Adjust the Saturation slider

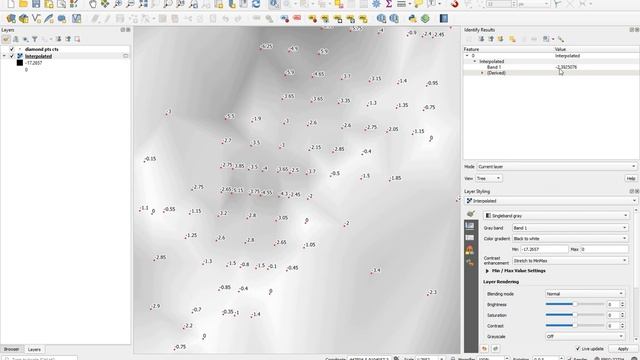tap(574, 315)
